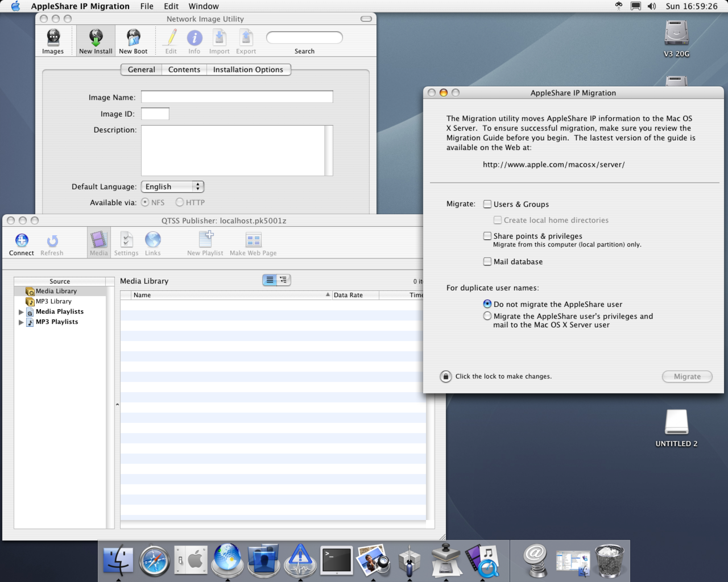Open System Preferences from the Dock

click(x=191, y=560)
